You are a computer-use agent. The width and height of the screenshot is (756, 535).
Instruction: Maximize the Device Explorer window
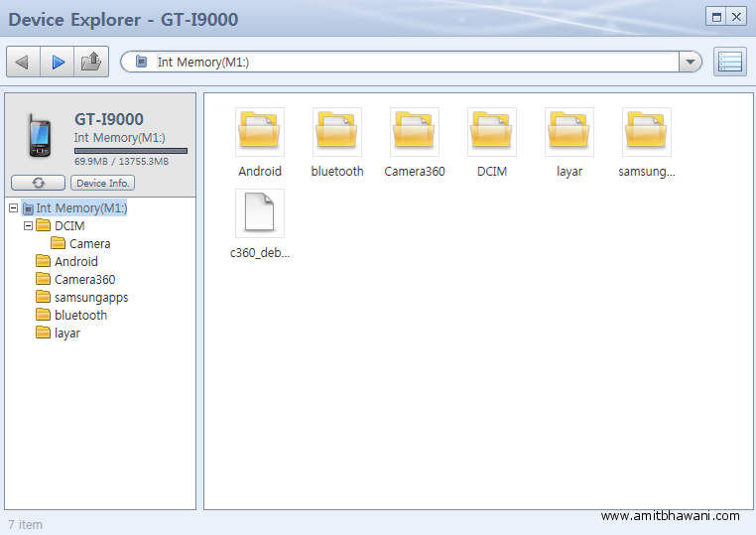pos(716,17)
